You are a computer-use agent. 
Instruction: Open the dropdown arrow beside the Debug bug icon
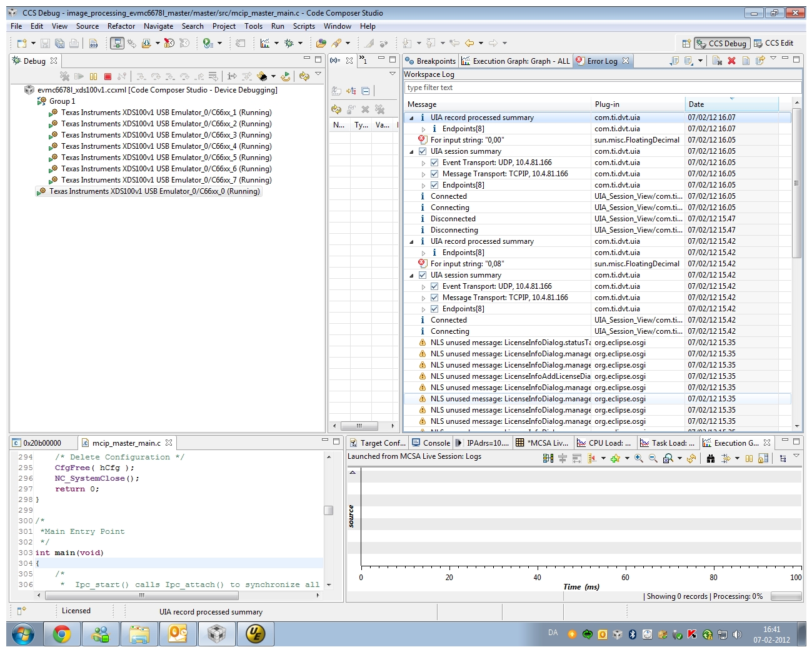pos(300,43)
